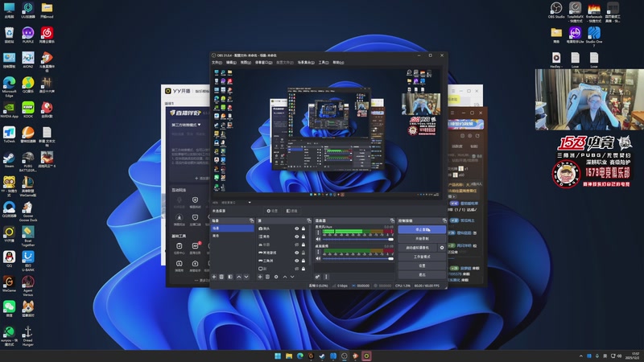This screenshot has height=362, width=644.
Task: Hide the first source with camera icon
Action: pos(296,228)
